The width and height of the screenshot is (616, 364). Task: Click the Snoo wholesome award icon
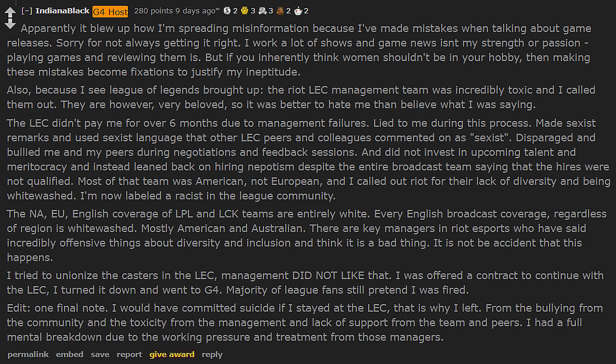tap(297, 11)
